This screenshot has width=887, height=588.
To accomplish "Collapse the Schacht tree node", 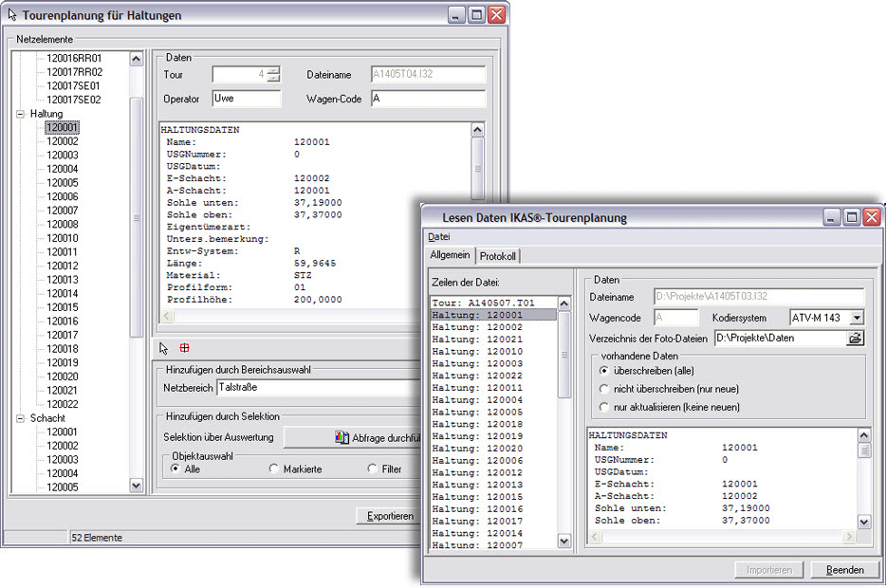I will point(21,418).
